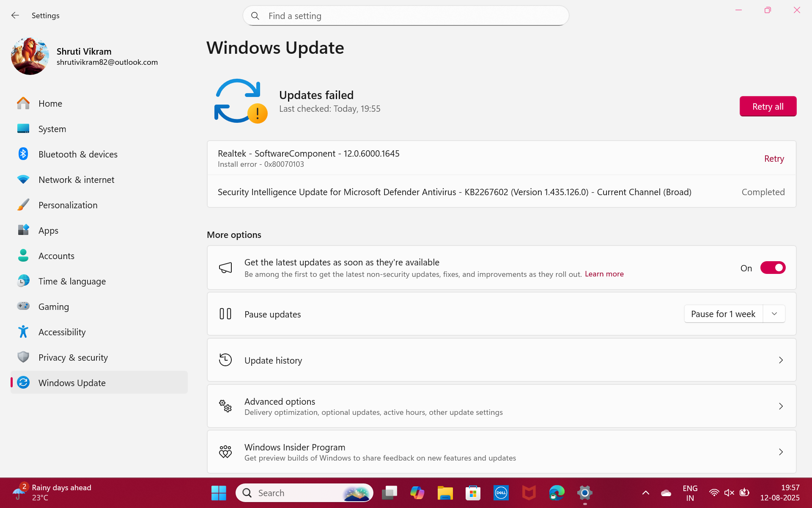
Task: Click the ENG IN language indicator
Action: point(690,493)
